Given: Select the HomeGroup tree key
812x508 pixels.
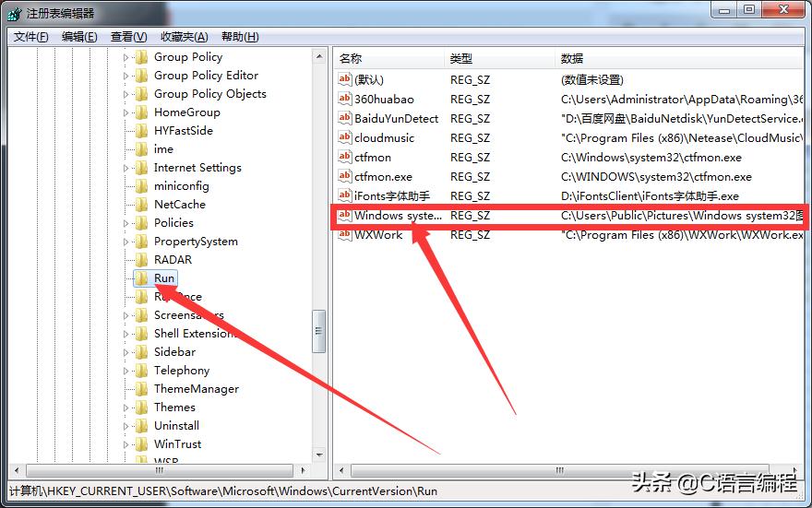Looking at the screenshot, I should (x=187, y=112).
